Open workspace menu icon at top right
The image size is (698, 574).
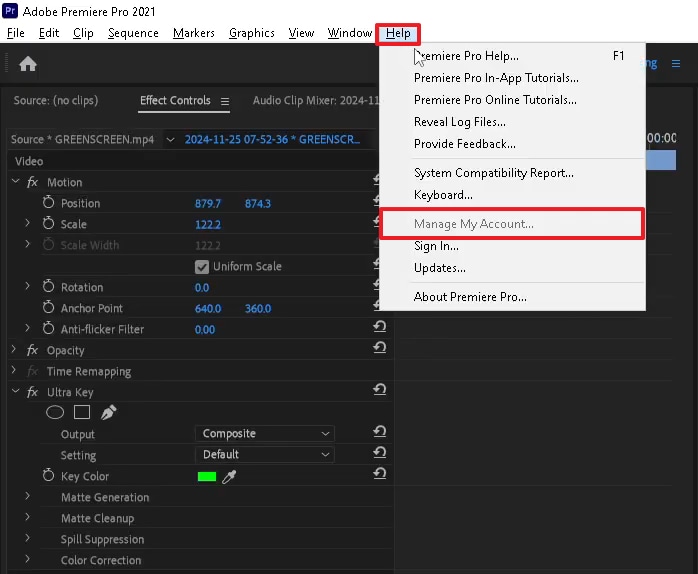676,64
